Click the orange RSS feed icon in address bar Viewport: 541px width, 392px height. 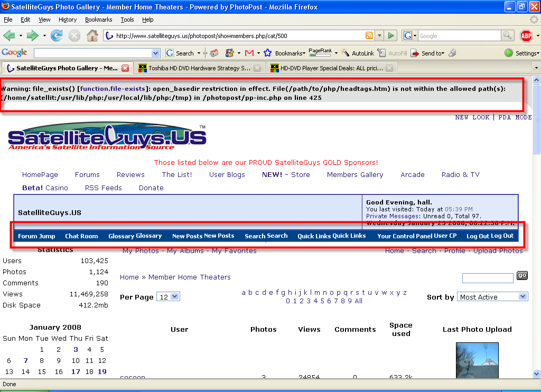pyautogui.click(x=369, y=35)
